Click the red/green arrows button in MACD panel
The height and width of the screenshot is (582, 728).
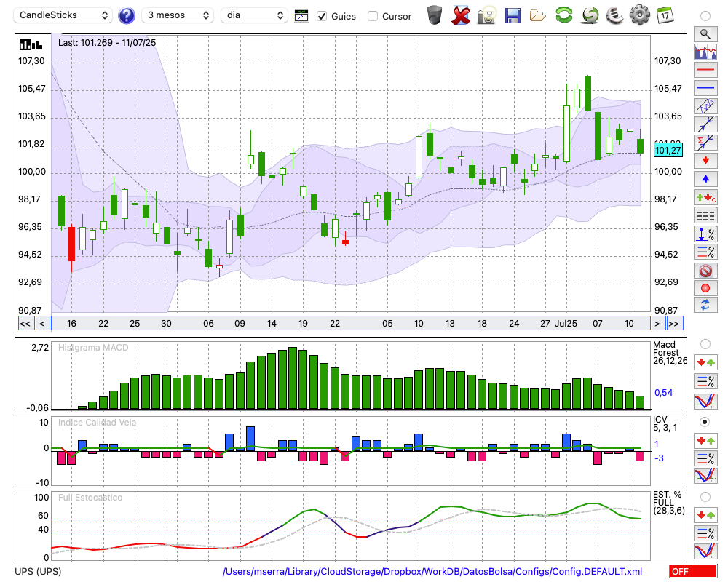click(x=705, y=362)
